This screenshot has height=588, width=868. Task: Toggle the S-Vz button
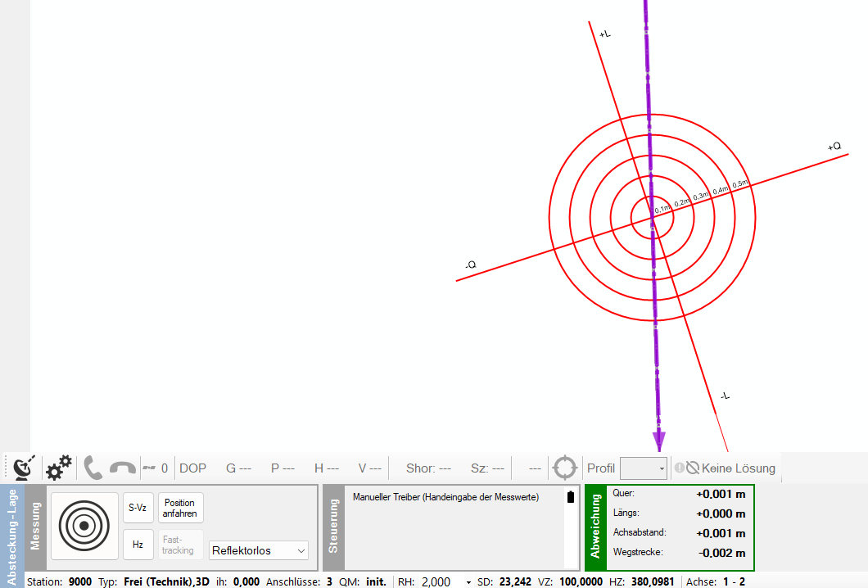pyautogui.click(x=138, y=508)
